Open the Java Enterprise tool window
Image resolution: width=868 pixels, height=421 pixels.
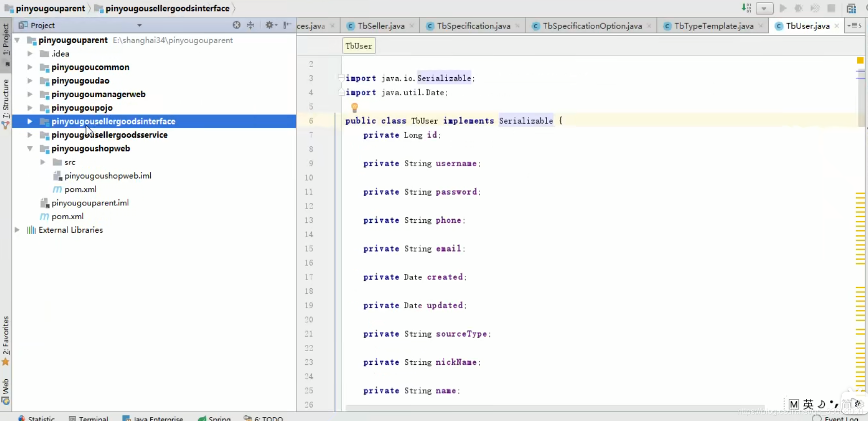[153, 418]
